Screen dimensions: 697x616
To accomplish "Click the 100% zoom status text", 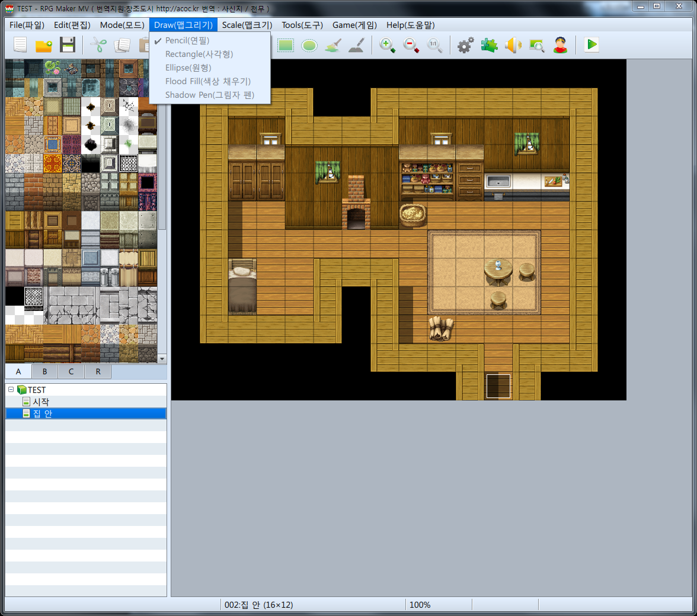I will pyautogui.click(x=420, y=605).
